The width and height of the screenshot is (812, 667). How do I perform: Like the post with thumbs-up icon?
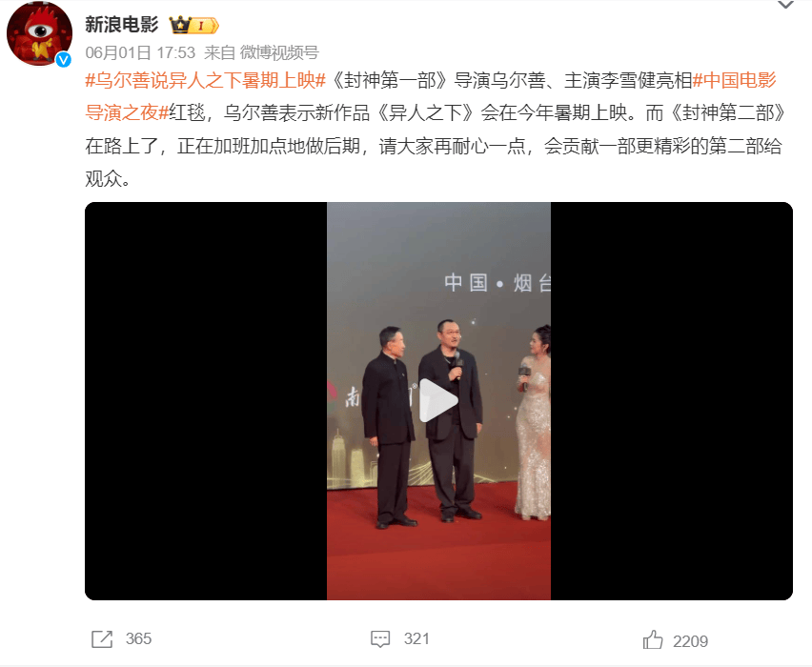[x=653, y=639]
